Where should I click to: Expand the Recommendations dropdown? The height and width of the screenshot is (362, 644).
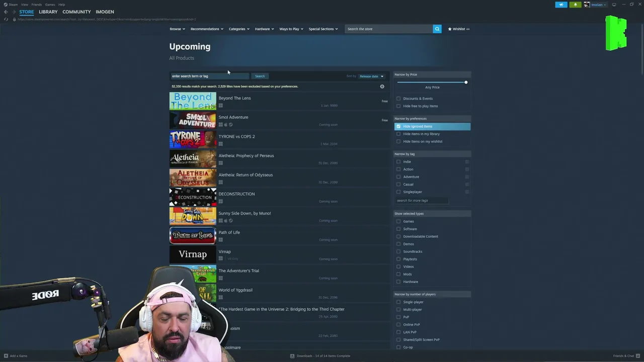click(207, 29)
